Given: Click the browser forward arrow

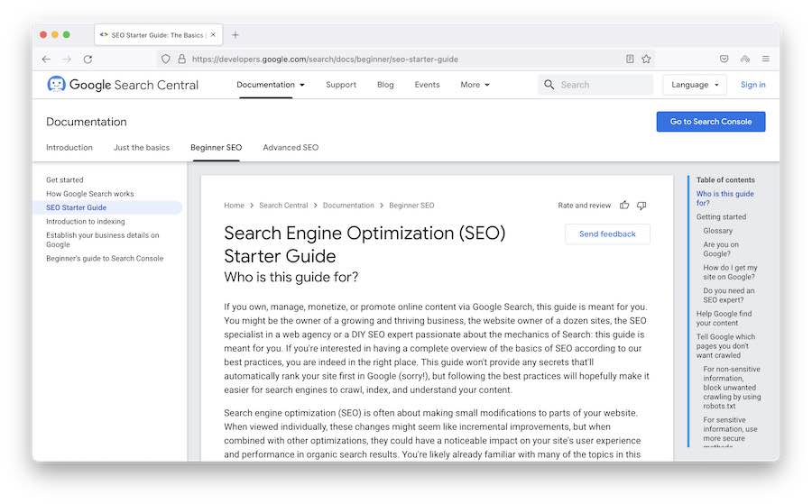Looking at the screenshot, I should click(x=67, y=59).
